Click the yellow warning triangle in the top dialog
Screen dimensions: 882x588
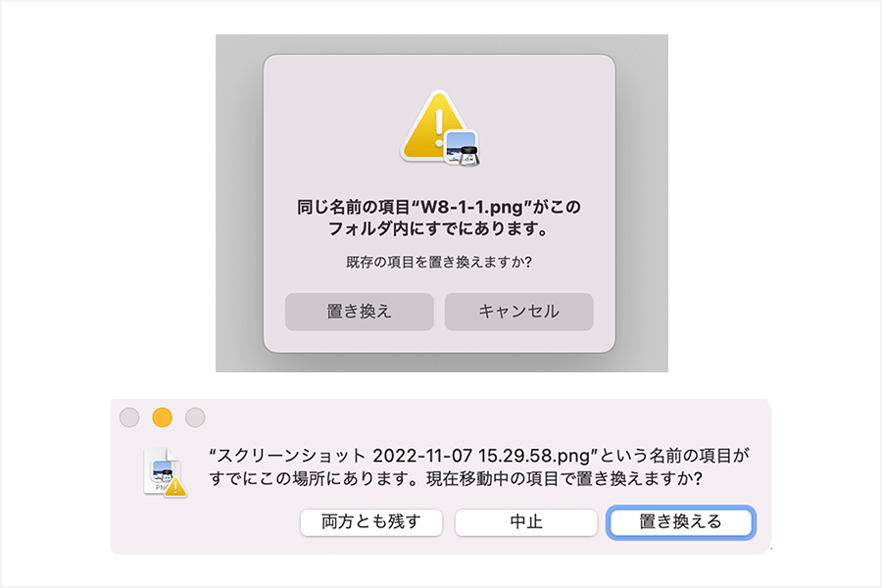432,126
